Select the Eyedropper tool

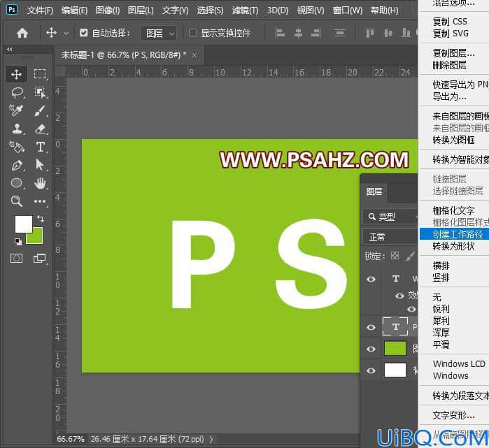coord(16,110)
